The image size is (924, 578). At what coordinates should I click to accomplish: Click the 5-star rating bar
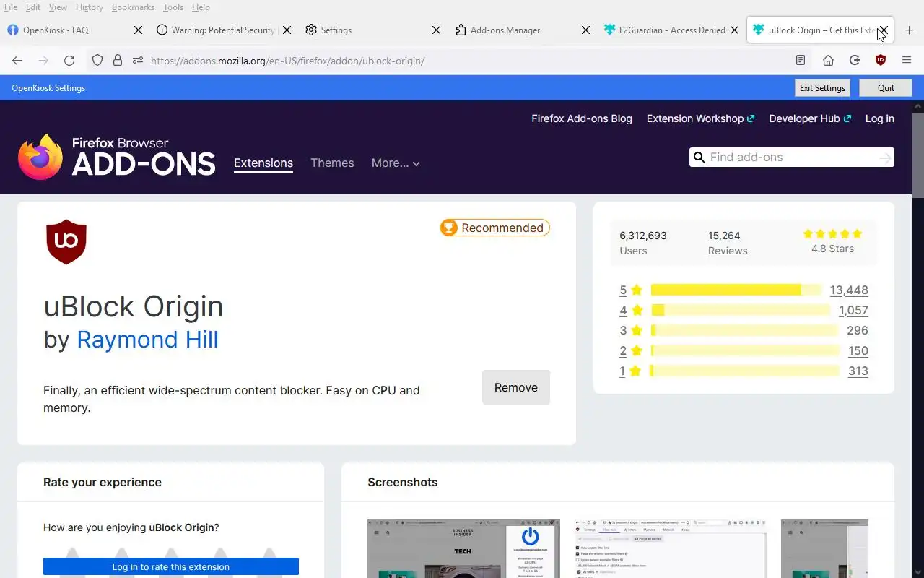tap(736, 290)
